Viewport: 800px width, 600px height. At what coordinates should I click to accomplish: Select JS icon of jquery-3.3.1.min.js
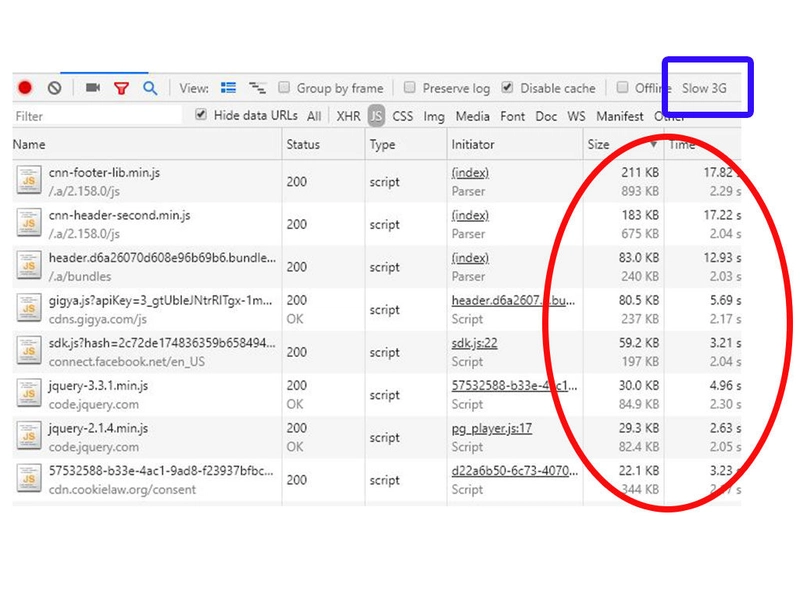29,393
